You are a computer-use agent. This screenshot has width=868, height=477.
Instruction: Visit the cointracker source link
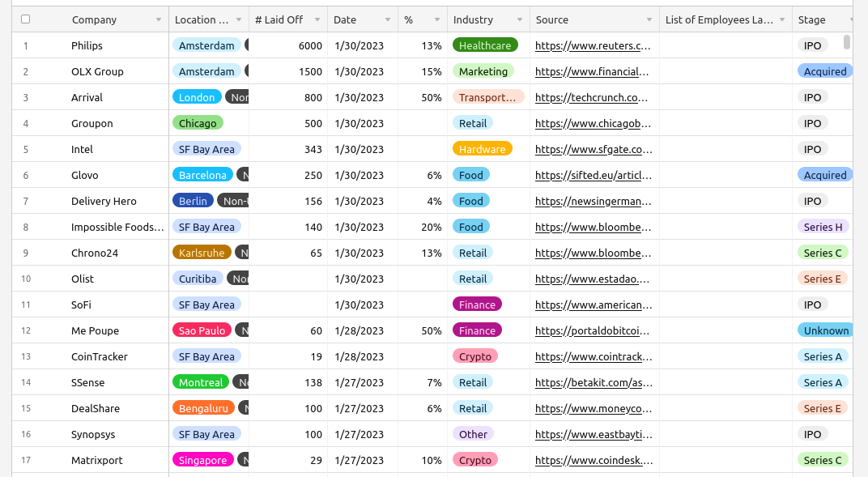(x=594, y=357)
